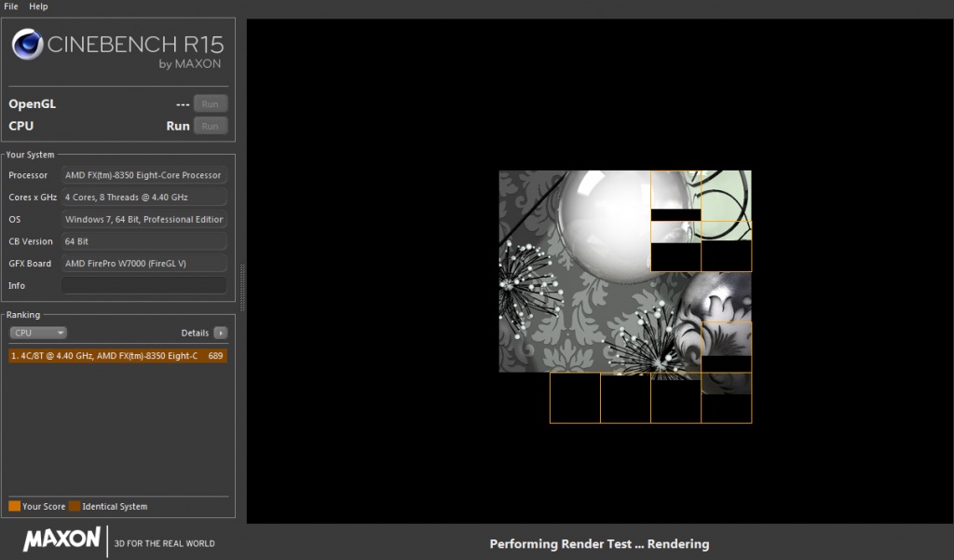
Task: Click the Cores x GHz value field
Action: tap(144, 198)
